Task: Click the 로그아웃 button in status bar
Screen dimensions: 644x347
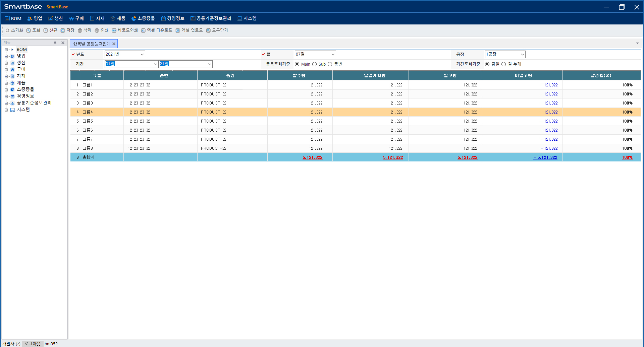Action: click(x=32, y=344)
